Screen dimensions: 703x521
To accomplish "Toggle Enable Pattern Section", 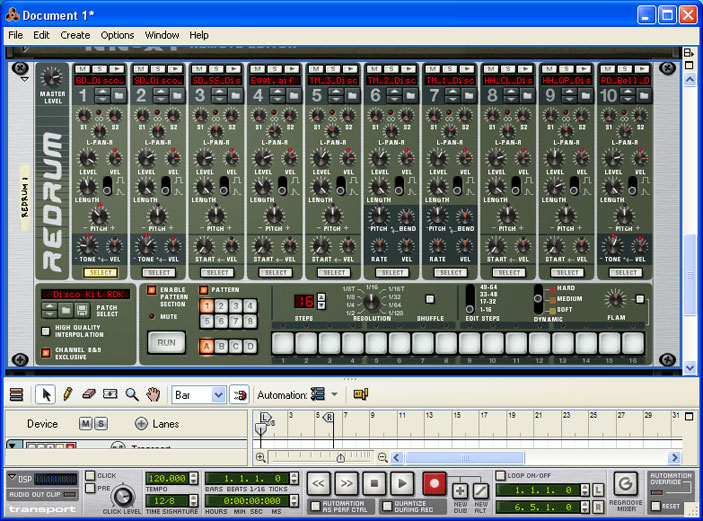I will click(152, 290).
